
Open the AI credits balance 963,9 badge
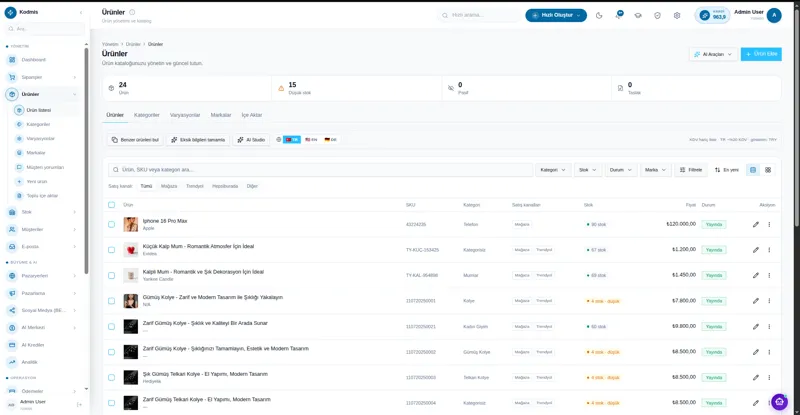click(713, 15)
